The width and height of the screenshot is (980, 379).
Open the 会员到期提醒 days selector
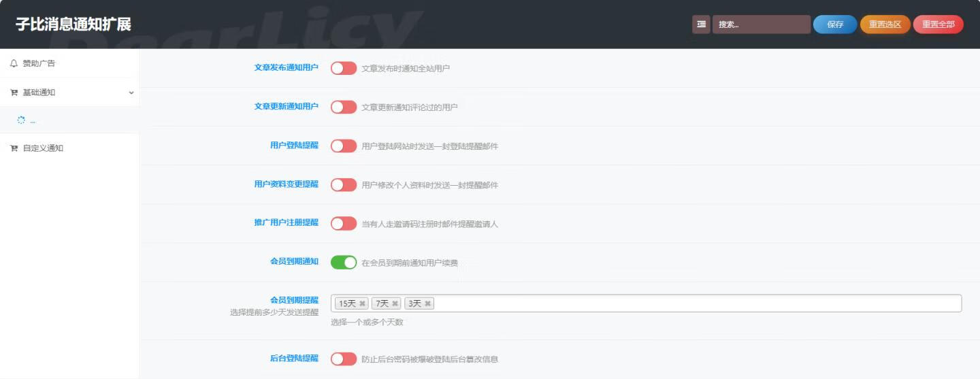click(x=646, y=303)
